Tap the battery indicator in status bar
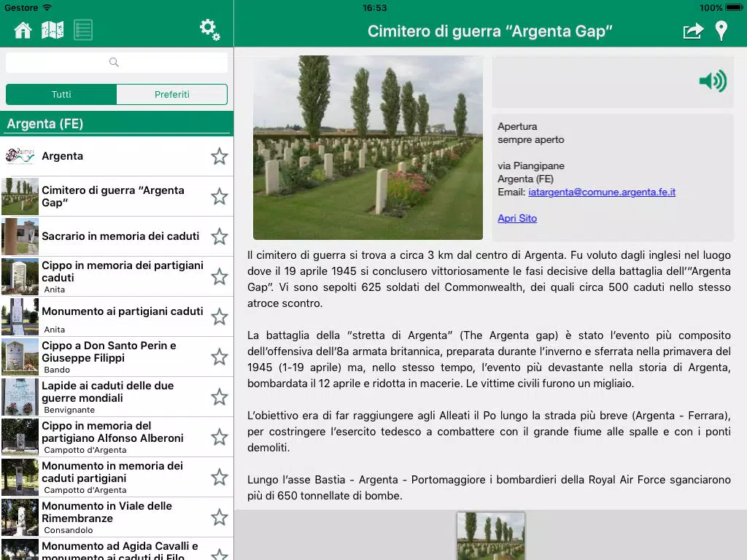This screenshot has height=560, width=747. pos(734,7)
